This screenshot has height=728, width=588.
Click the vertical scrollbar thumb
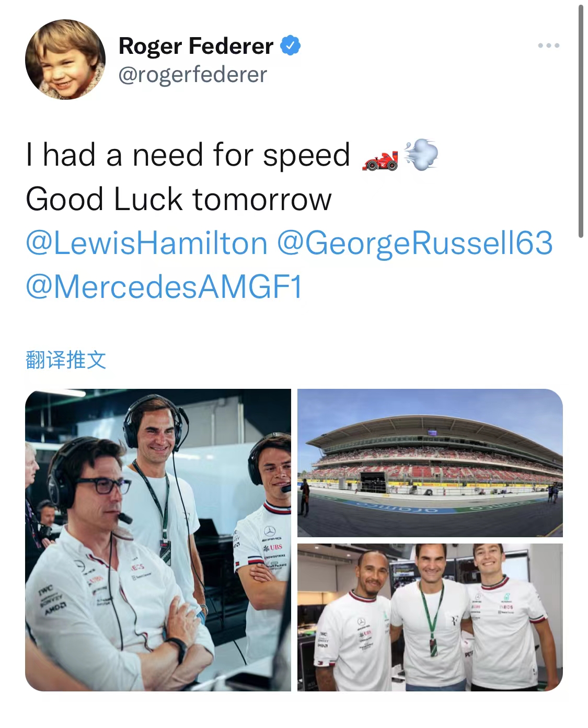pos(580,121)
